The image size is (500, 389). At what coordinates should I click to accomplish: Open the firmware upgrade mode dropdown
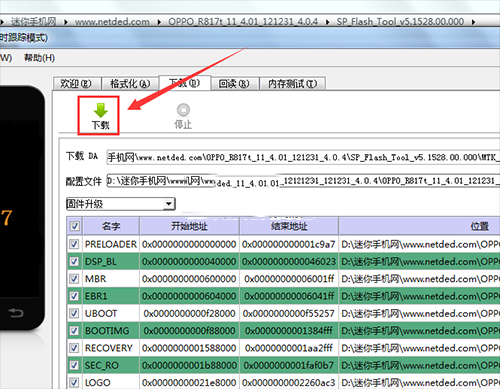tap(121, 204)
